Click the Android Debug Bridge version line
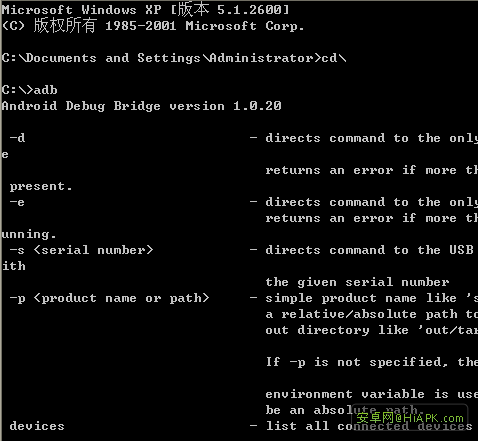 coord(141,106)
